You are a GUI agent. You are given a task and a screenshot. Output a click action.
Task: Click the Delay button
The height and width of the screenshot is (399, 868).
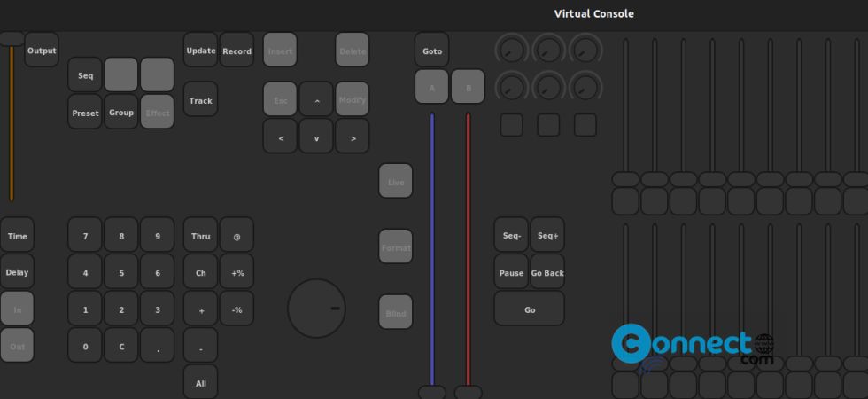point(17,271)
